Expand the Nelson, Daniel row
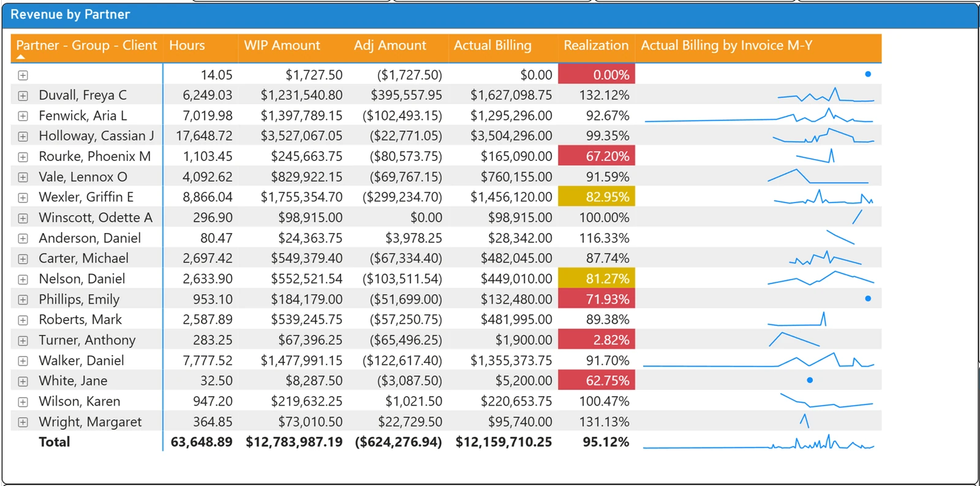 coord(23,279)
